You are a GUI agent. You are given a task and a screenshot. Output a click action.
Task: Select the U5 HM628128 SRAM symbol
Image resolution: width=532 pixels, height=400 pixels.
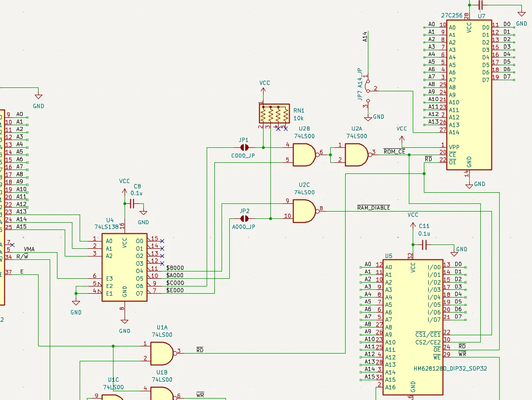tap(413, 328)
